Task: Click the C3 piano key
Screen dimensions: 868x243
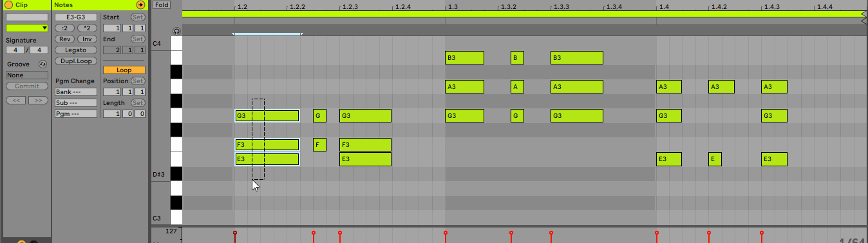Action: click(176, 217)
